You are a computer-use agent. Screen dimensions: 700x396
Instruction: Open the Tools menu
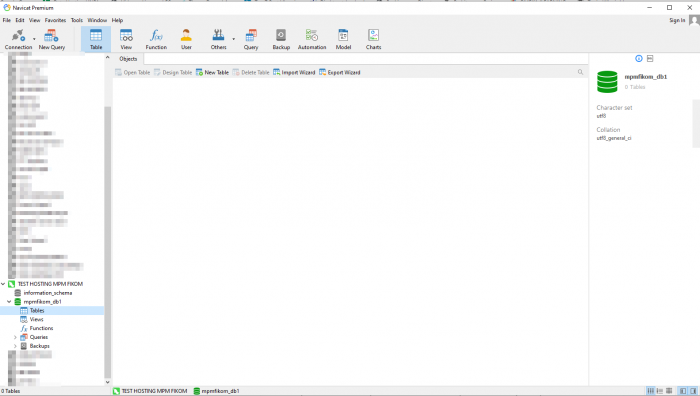pyautogui.click(x=77, y=20)
